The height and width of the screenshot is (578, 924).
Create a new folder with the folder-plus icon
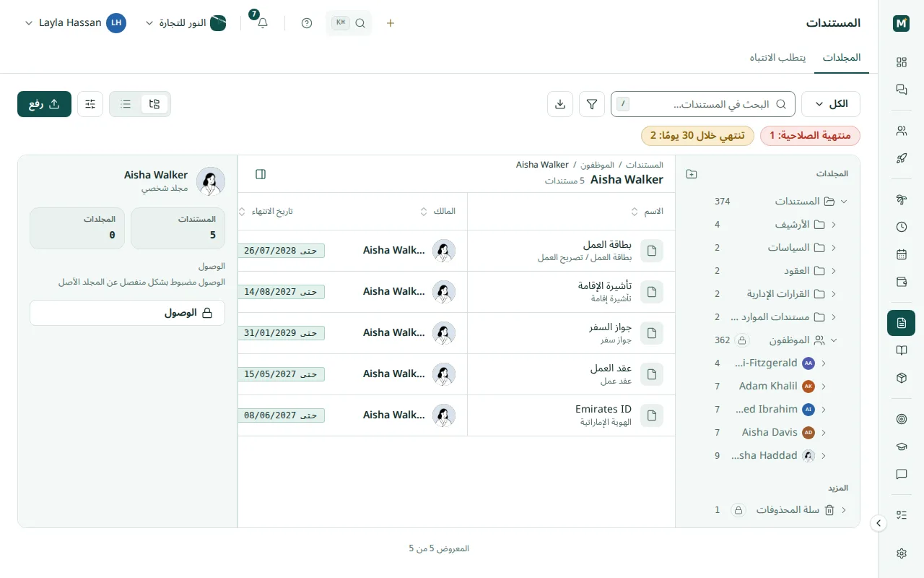click(x=692, y=174)
